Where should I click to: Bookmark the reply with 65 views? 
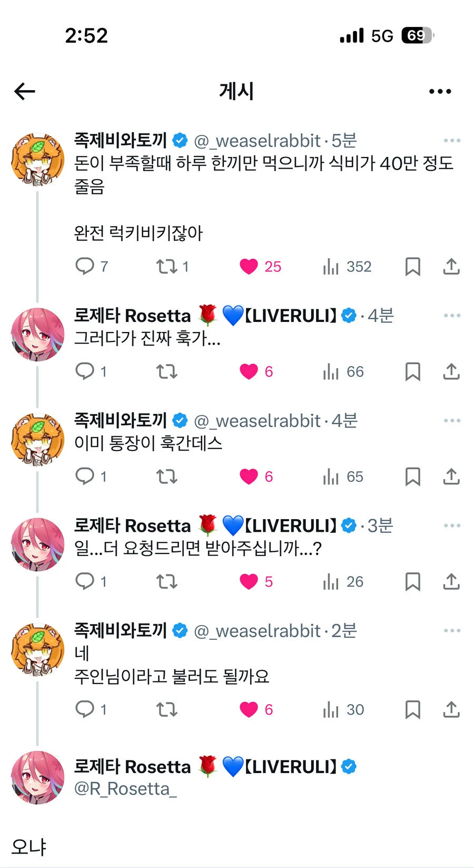click(x=412, y=476)
